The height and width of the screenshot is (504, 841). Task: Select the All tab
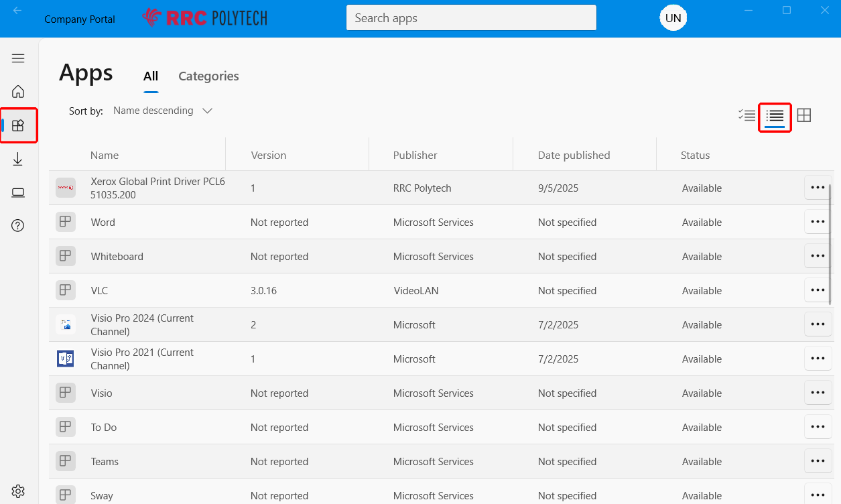[151, 76]
